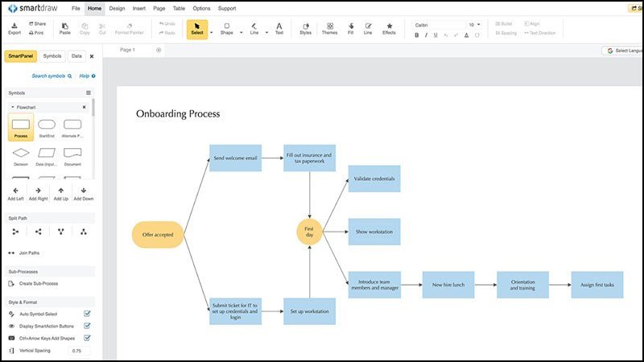Choose the Select pointer tool
The height and width of the screenshot is (362, 644).
197,29
